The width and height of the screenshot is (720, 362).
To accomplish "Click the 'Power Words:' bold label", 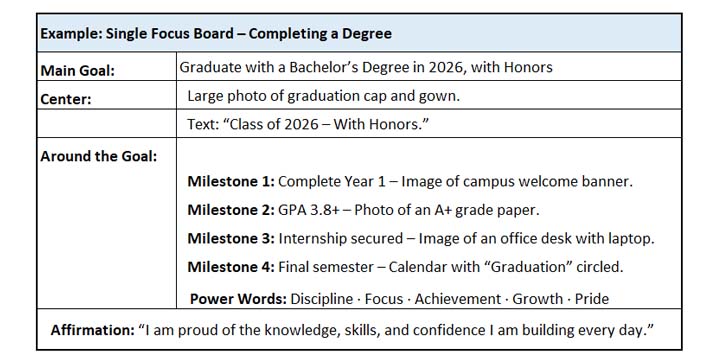I will 238,299.
